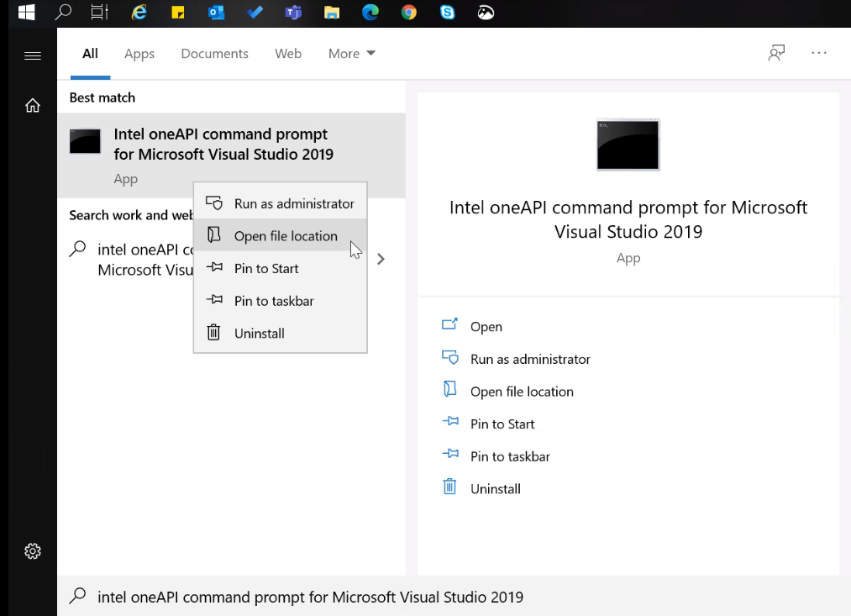Select Run as administrator in the context menu
This screenshot has width=851, height=616.
click(x=293, y=203)
